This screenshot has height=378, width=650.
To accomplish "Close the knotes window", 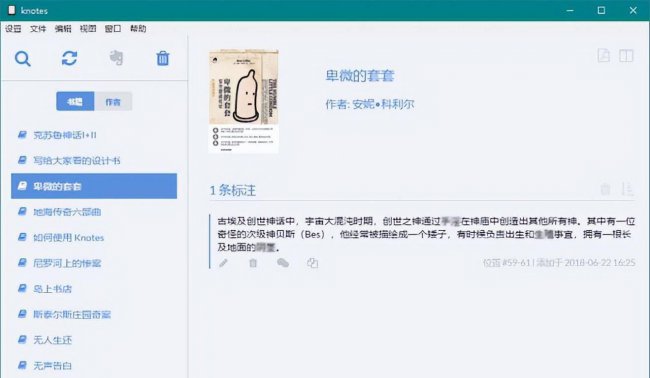I will pyautogui.click(x=633, y=10).
